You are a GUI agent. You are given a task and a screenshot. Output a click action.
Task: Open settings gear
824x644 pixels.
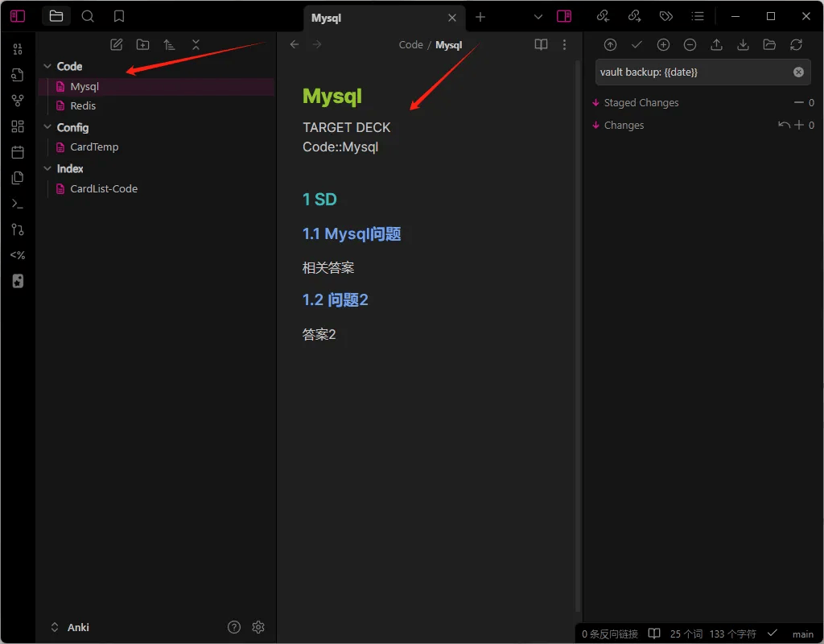coord(258,627)
